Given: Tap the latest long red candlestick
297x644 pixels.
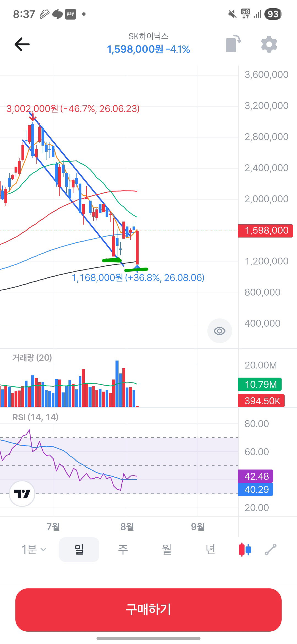Looking at the screenshot, I should [x=137, y=248].
